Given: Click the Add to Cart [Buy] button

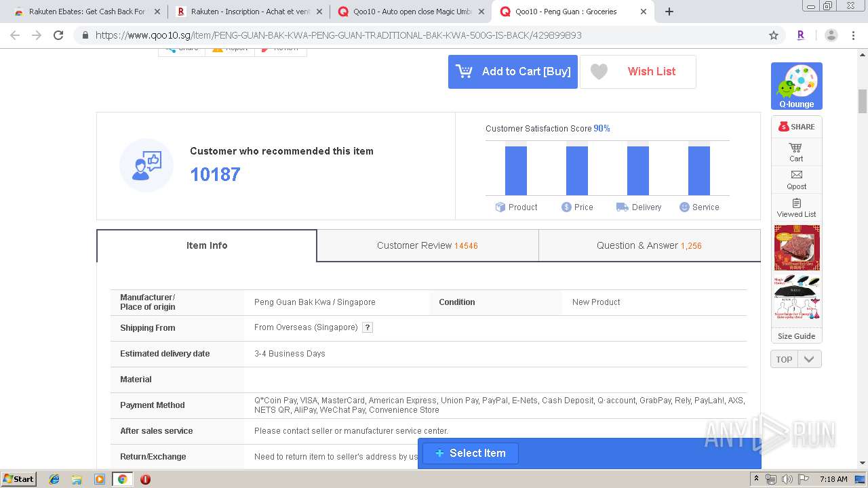Looking at the screenshot, I should point(513,71).
